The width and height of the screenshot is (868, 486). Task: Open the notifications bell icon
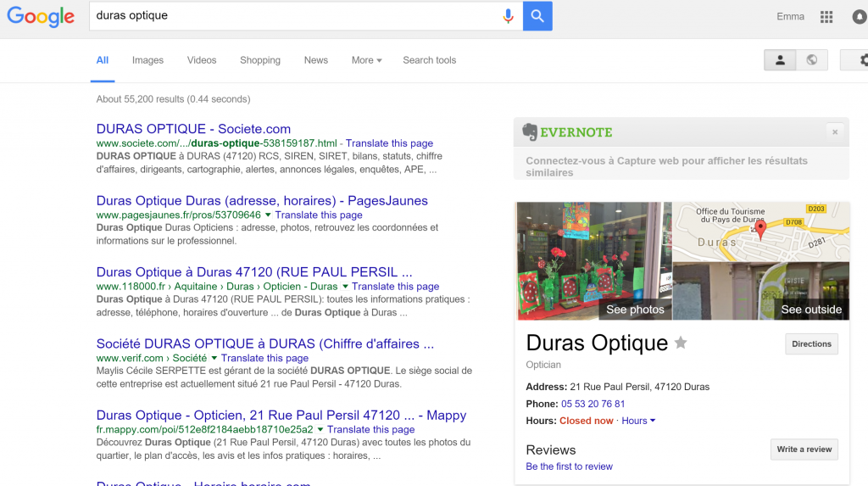click(860, 17)
